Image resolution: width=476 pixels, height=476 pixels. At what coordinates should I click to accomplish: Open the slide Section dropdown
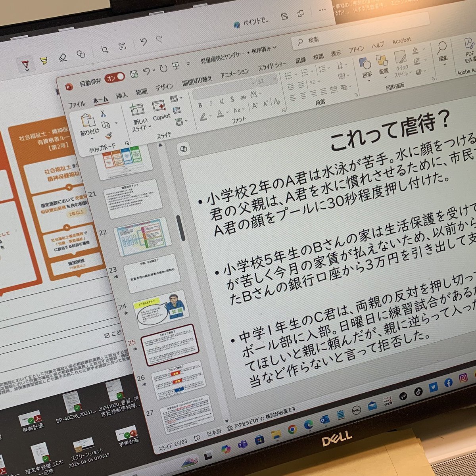(x=181, y=121)
